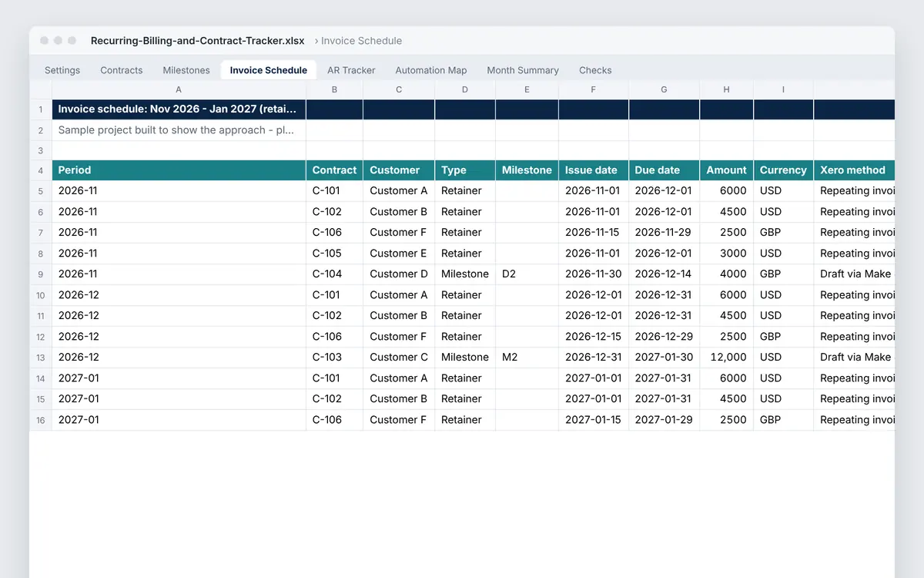Click period 2026-11 cell in row 5
The image size is (924, 578).
tap(179, 190)
